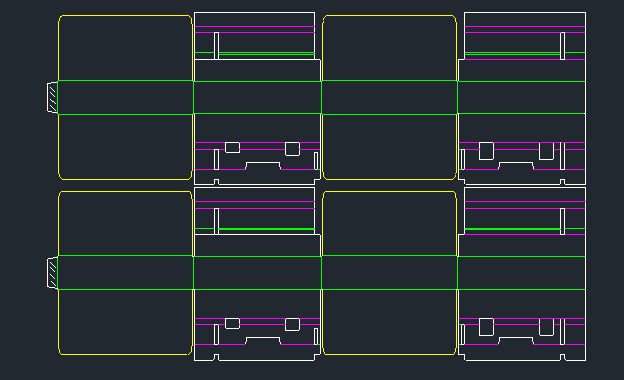Click inside the upper-left yellow rounded panel's top half
624x380 pixels.
[125, 48]
